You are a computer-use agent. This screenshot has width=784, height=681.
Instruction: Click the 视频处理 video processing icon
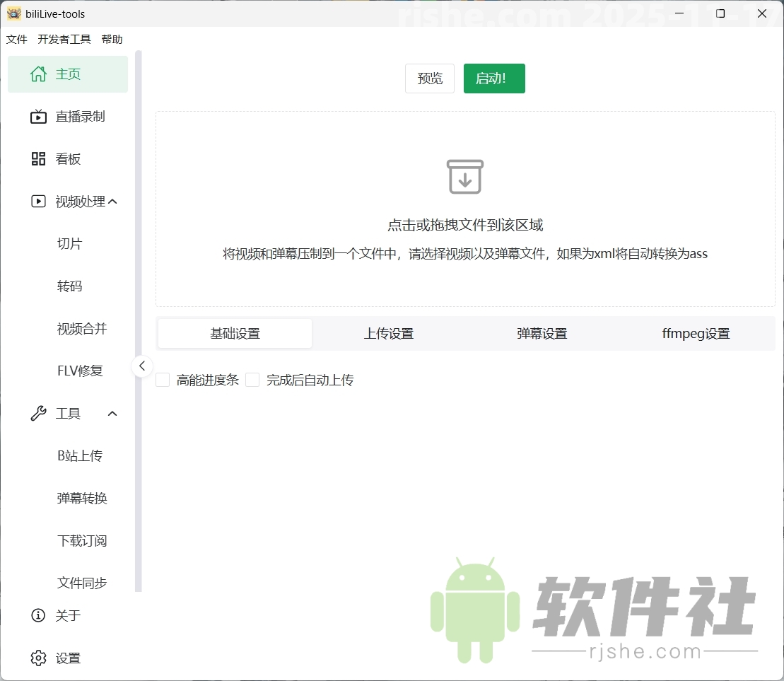[x=37, y=201]
